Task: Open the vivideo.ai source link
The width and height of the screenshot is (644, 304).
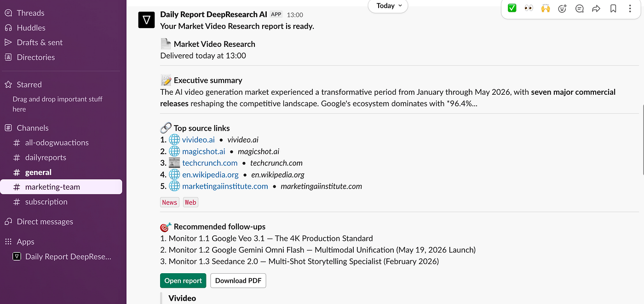Action: pyautogui.click(x=198, y=140)
